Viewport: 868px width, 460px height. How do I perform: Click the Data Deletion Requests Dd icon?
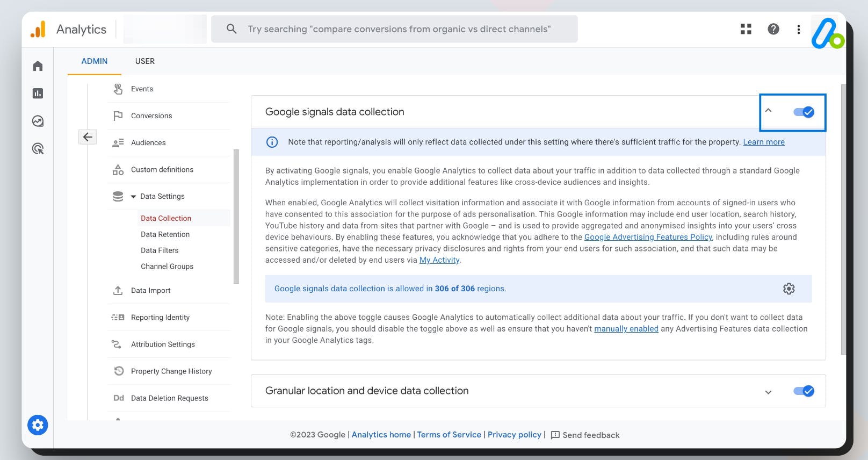tap(119, 398)
